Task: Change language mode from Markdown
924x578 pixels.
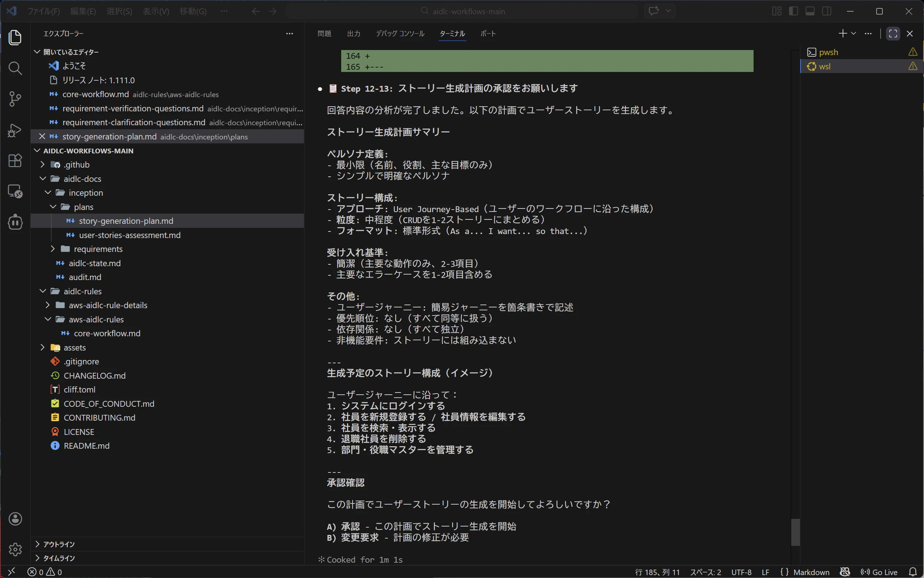Action: click(811, 572)
